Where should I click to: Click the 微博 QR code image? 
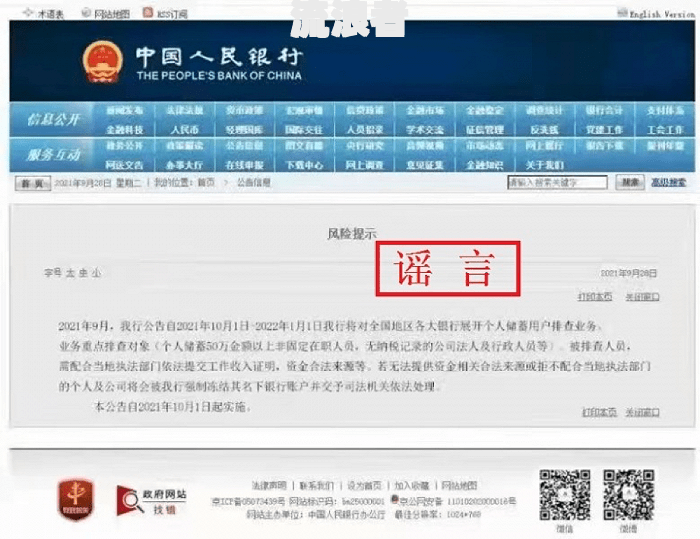click(629, 495)
